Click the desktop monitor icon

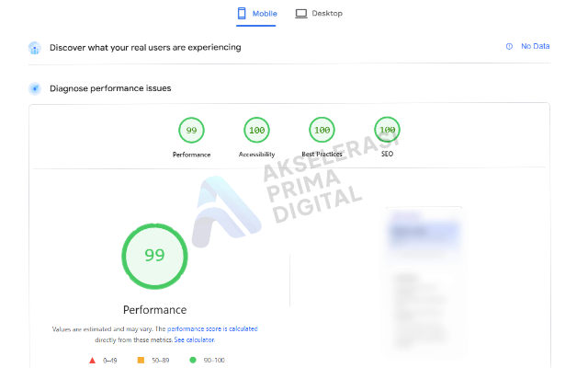[x=300, y=14]
